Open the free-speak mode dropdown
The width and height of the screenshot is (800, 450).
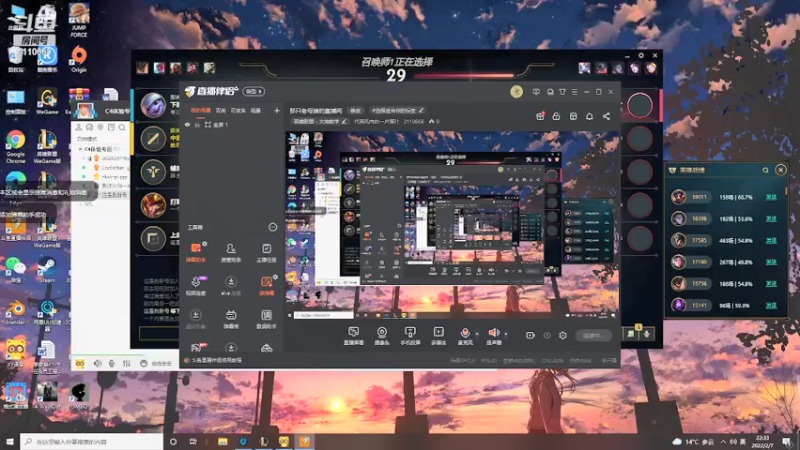[158, 363]
